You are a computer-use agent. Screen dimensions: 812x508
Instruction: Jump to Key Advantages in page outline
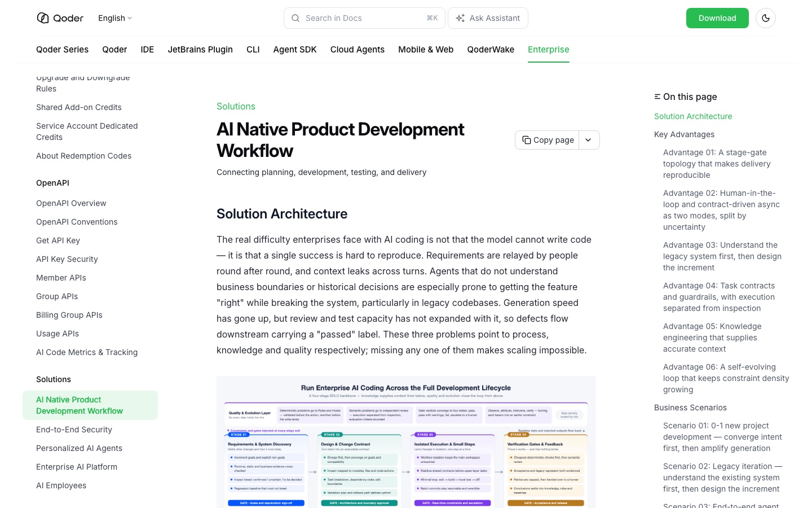tap(684, 134)
